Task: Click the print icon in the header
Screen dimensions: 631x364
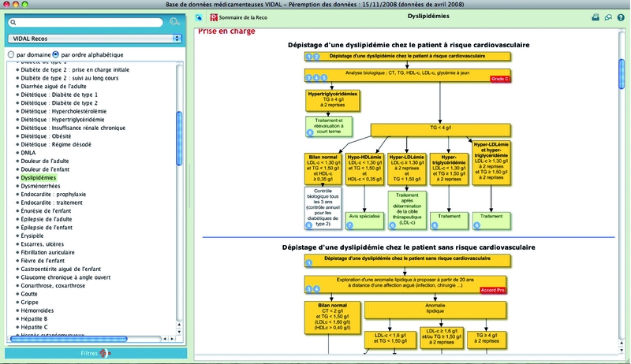Action: coord(596,17)
